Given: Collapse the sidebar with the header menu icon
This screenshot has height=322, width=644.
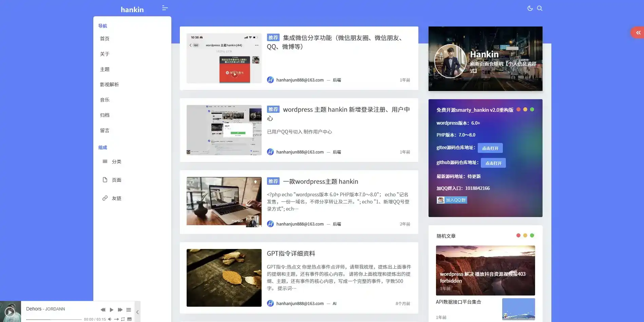Looking at the screenshot, I should click(x=165, y=8).
